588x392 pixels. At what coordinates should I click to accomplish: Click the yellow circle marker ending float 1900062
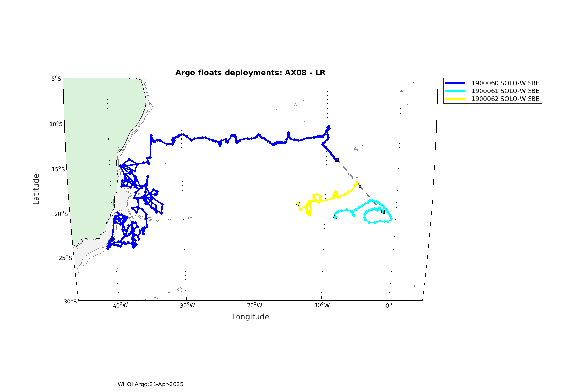(x=298, y=204)
